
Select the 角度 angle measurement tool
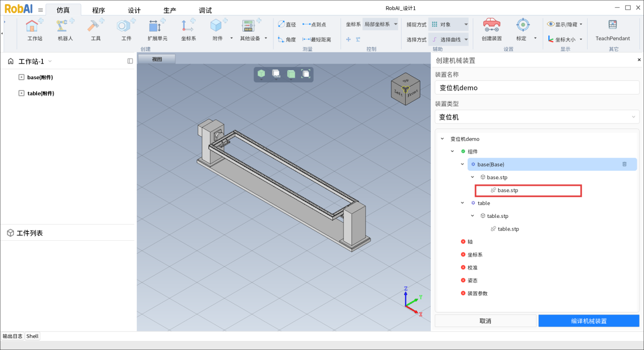[x=287, y=39]
